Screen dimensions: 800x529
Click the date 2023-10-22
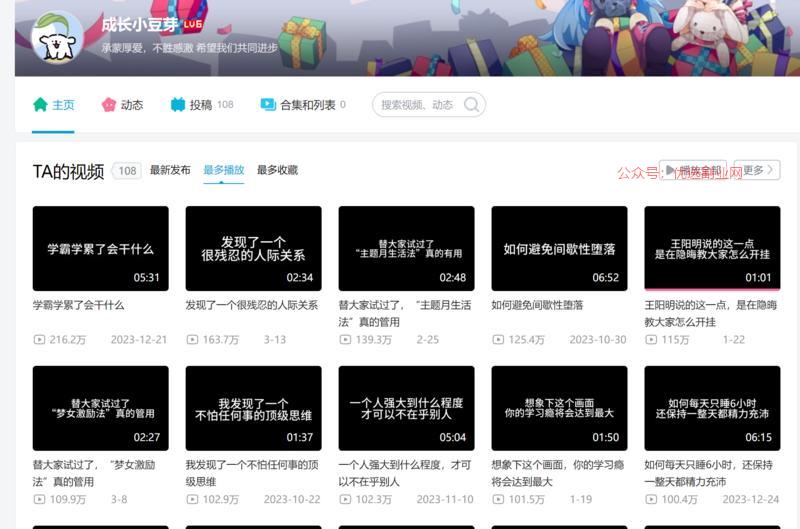[292, 499]
